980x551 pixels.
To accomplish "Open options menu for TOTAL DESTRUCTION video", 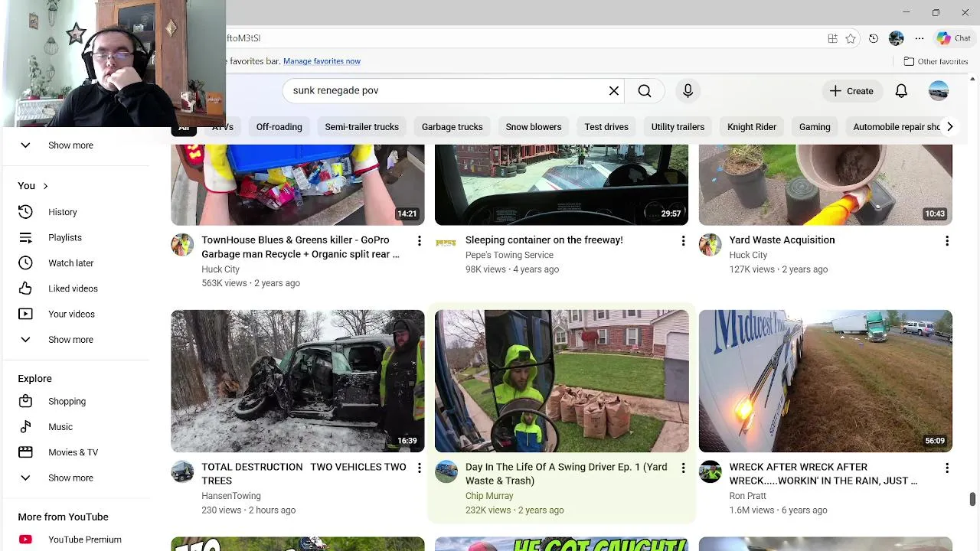I will coord(419,468).
